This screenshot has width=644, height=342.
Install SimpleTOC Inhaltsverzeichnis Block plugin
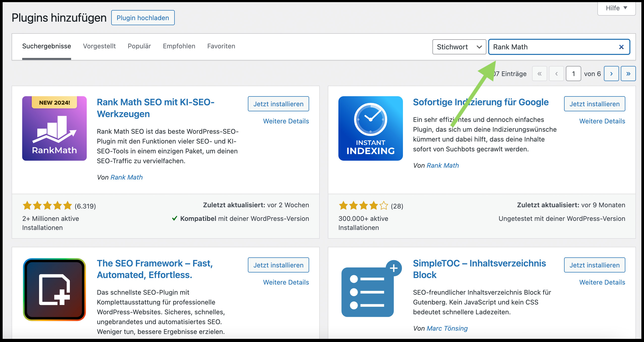click(x=595, y=265)
